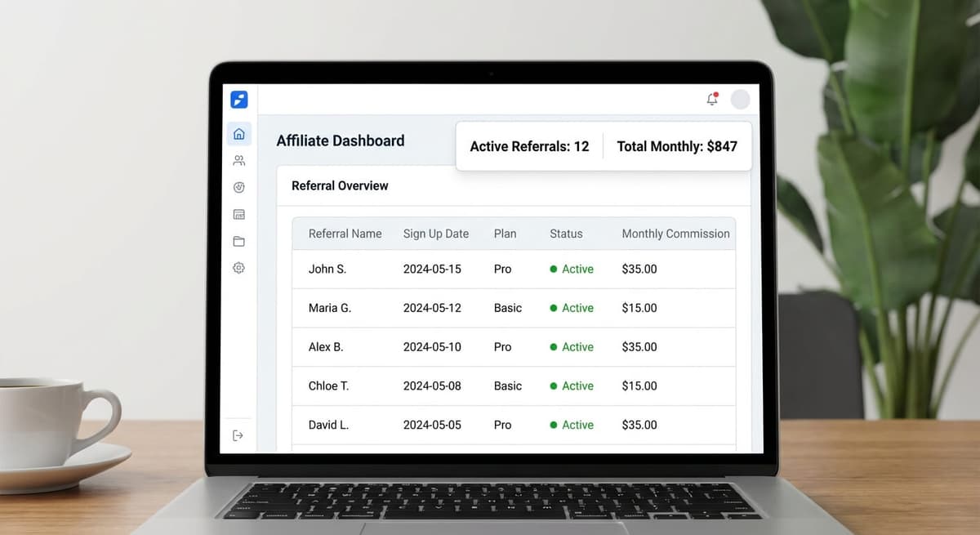Click the user avatar circle
The height and width of the screenshot is (535, 980).
pos(740,100)
